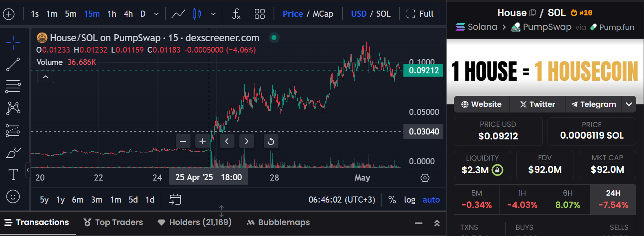This screenshot has height=236, width=644.
Task: Collapse the chart legend
Action: coord(46,77)
